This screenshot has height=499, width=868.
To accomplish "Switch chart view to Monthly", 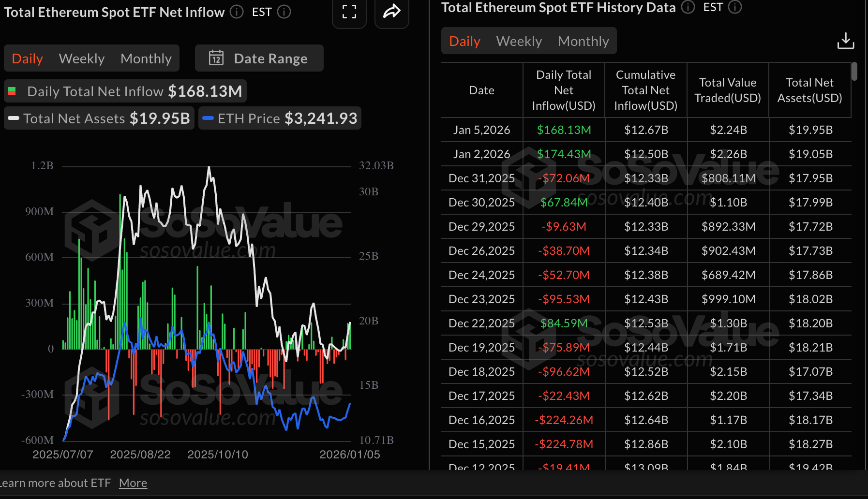I will tap(146, 58).
